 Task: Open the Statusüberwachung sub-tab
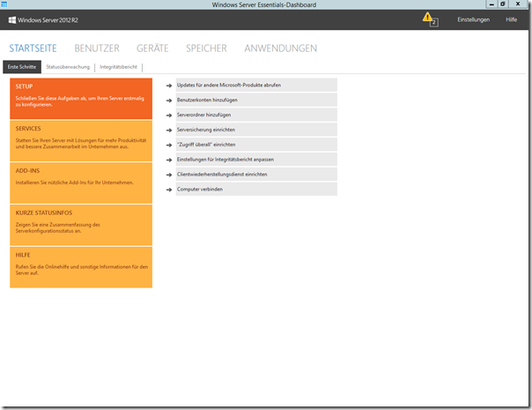tap(68, 67)
